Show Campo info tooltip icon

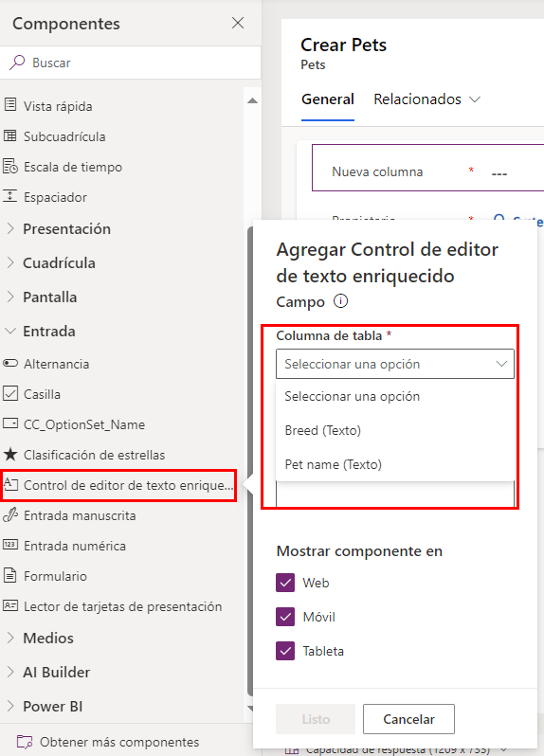(x=340, y=301)
